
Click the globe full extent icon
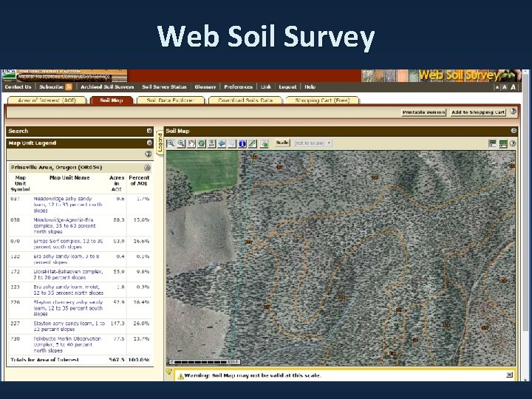point(202,143)
